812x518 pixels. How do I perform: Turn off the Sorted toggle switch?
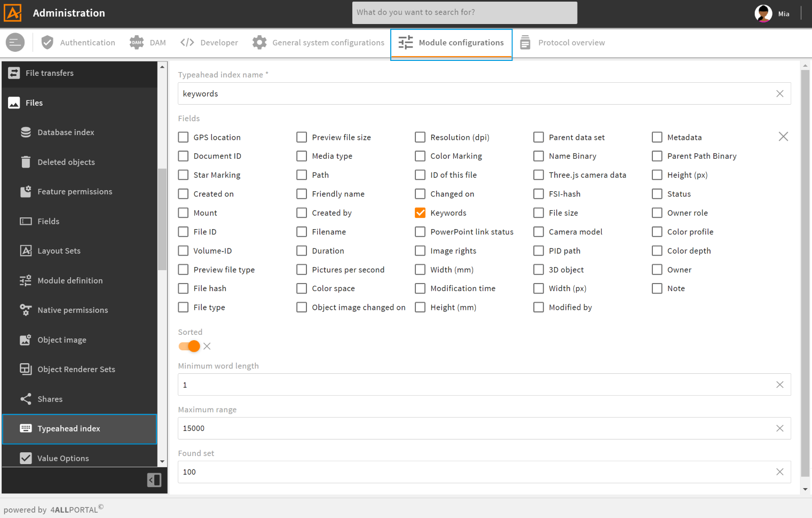190,346
